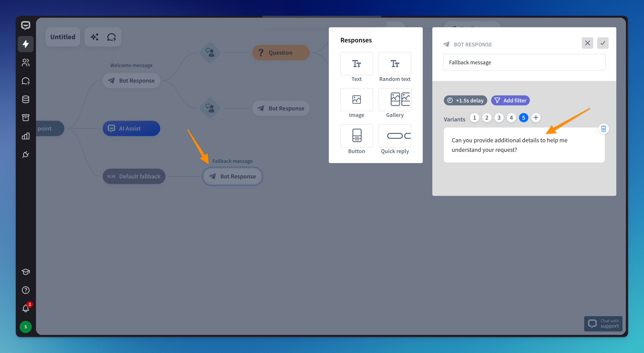Select variant 1
Viewport: 644px width, 353px height.
point(474,118)
